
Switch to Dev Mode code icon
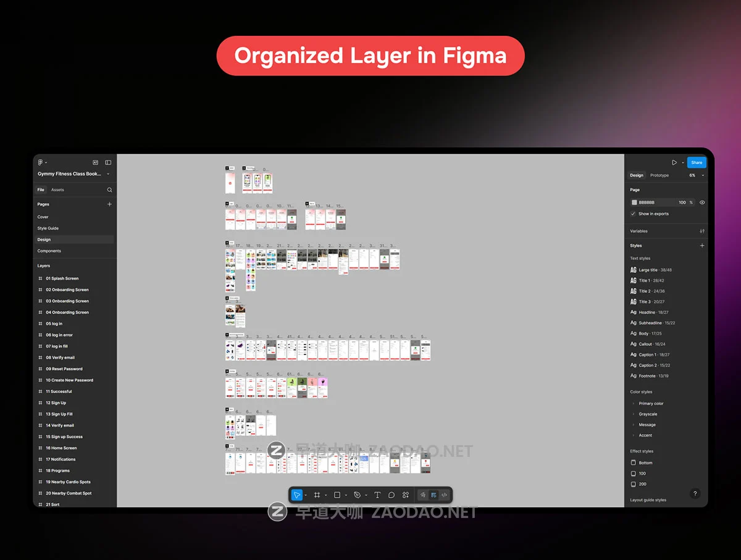444,495
